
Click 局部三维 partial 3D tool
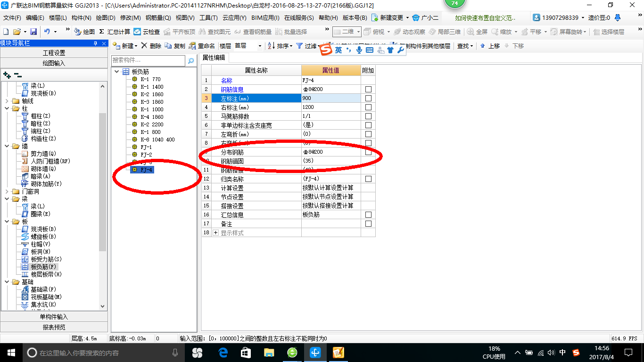[x=445, y=32]
